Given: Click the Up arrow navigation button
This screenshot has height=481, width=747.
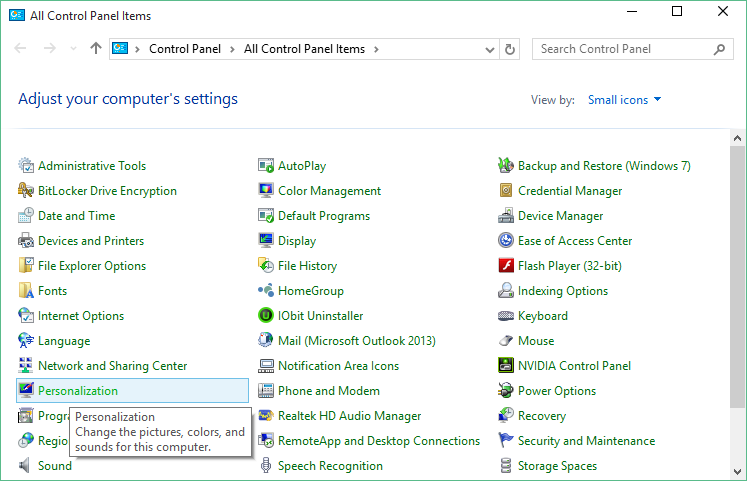Looking at the screenshot, I should click(x=96, y=49).
